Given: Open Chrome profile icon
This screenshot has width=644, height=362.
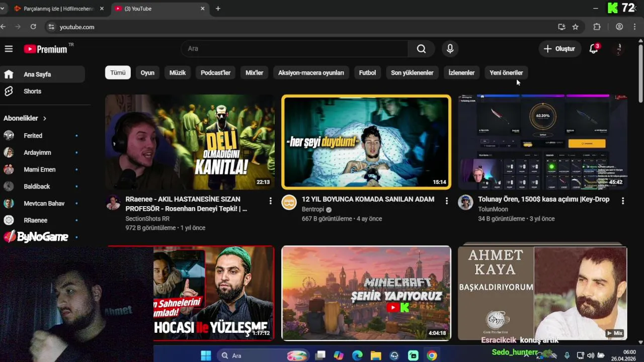Looking at the screenshot, I should [x=619, y=27].
